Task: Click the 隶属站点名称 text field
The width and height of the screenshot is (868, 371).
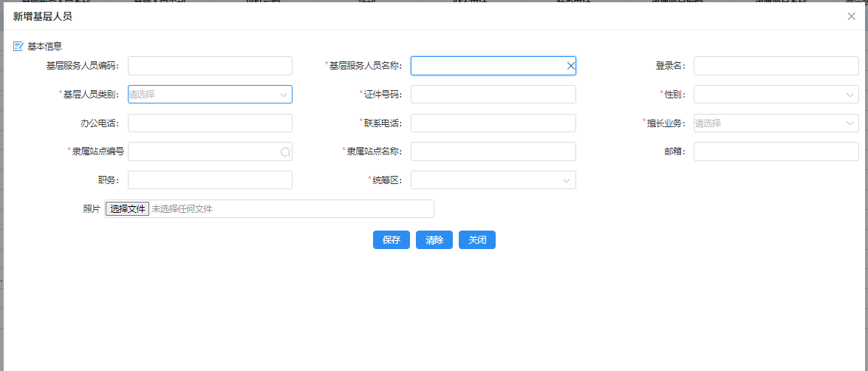Action: click(x=493, y=152)
